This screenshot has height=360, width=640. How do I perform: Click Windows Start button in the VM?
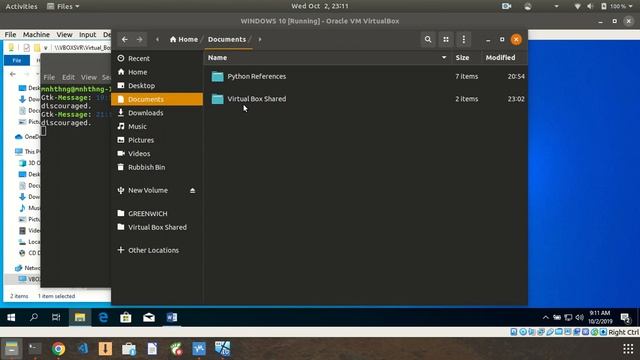[11, 318]
